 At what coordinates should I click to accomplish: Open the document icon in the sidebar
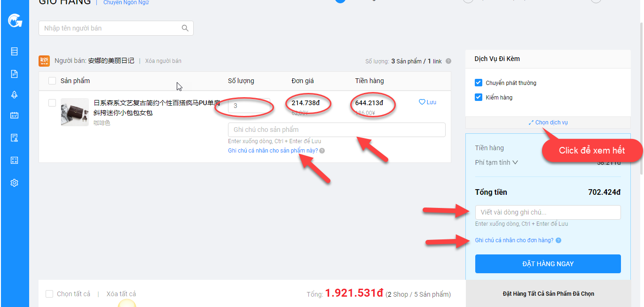(x=14, y=74)
